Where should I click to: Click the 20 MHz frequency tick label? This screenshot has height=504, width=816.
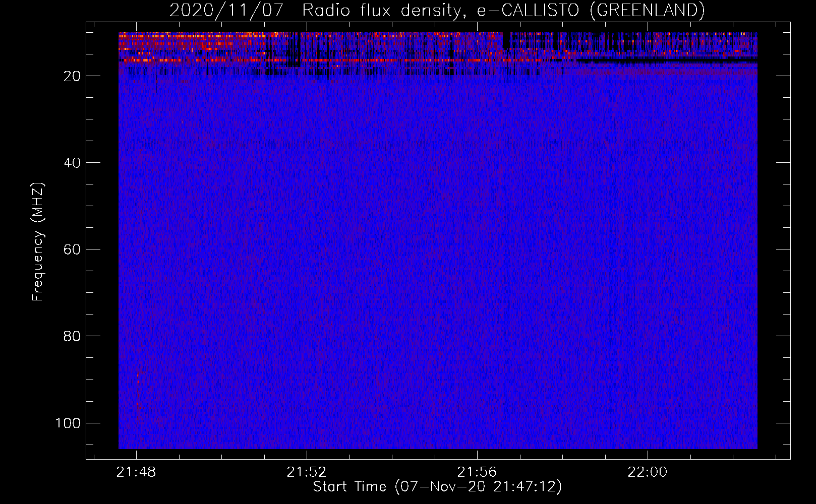72,76
